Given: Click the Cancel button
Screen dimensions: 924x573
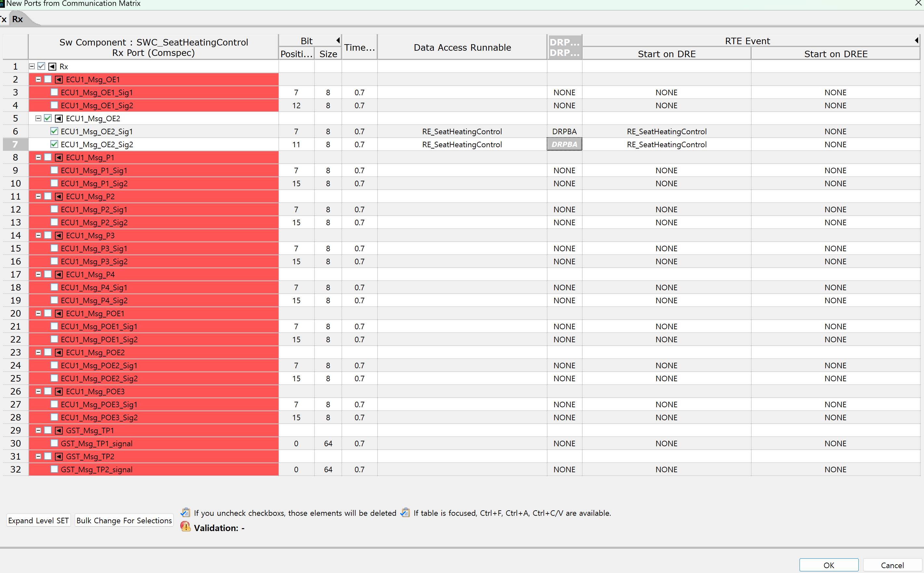Looking at the screenshot, I should [892, 565].
